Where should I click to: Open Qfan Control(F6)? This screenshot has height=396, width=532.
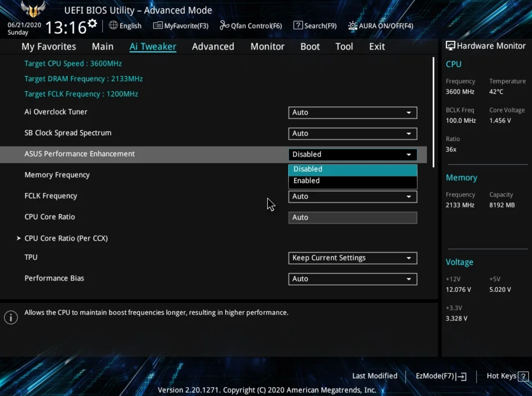(x=251, y=26)
